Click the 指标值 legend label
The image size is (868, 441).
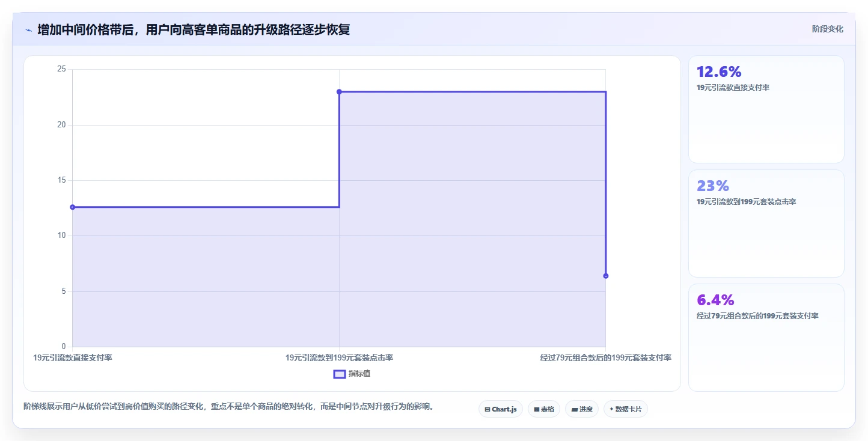(359, 374)
